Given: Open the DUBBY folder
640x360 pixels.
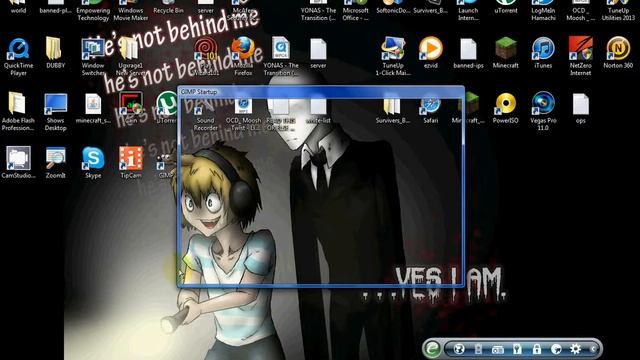Looking at the screenshot, I should (55, 49).
